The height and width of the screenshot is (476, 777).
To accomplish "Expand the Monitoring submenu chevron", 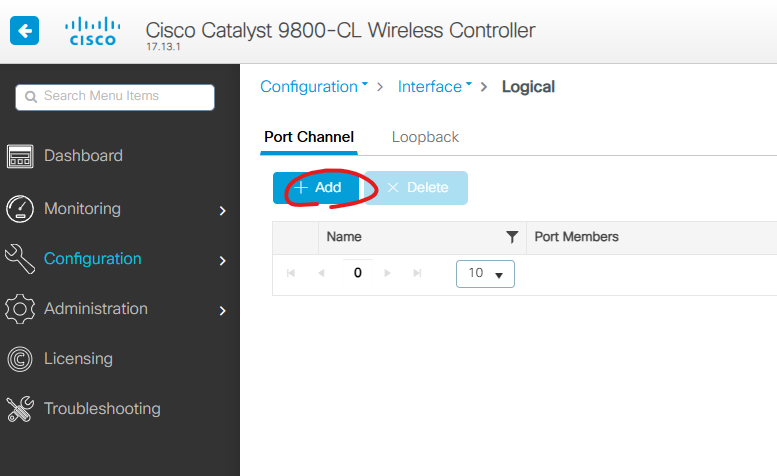I will tap(222, 211).
